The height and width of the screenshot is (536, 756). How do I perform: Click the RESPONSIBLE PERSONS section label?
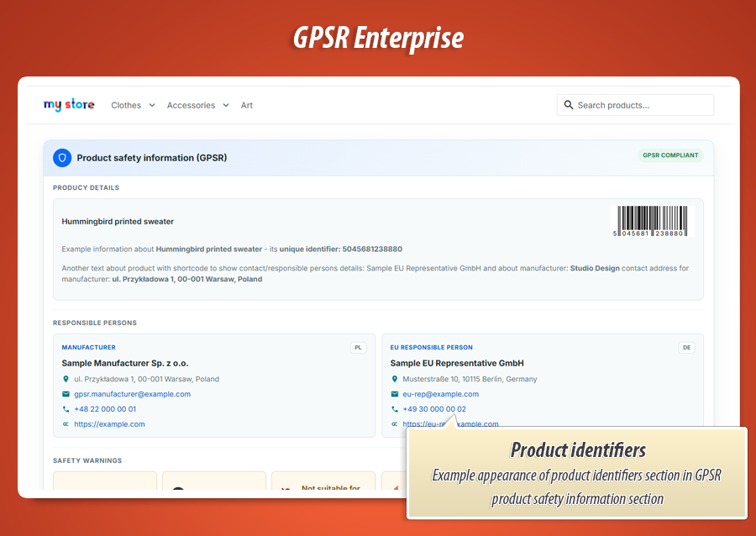click(x=95, y=323)
